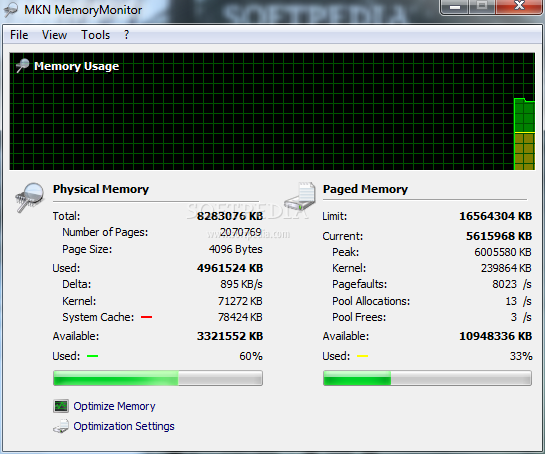Click the Pagefaults label

pos(359,284)
